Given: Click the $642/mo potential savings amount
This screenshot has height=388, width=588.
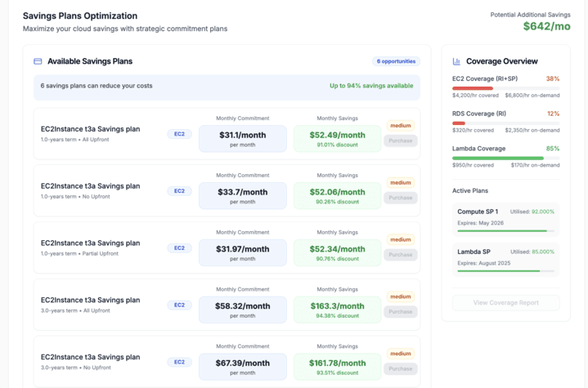Looking at the screenshot, I should click(x=546, y=26).
